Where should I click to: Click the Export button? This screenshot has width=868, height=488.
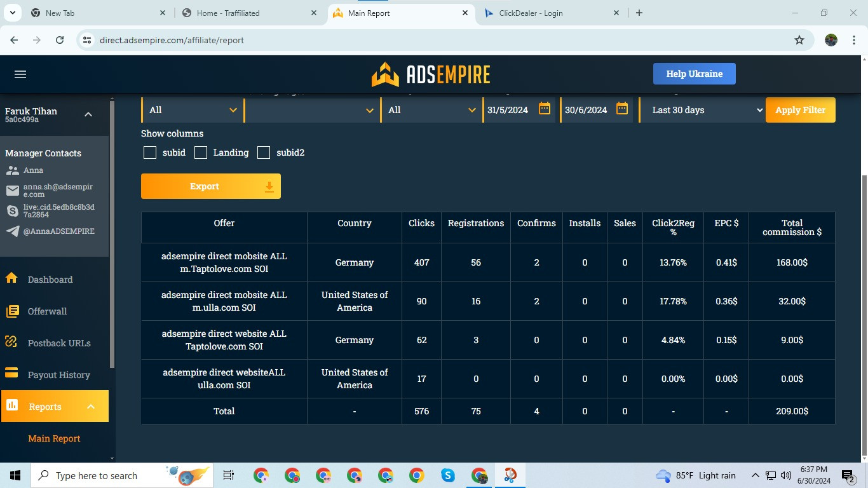(x=211, y=186)
